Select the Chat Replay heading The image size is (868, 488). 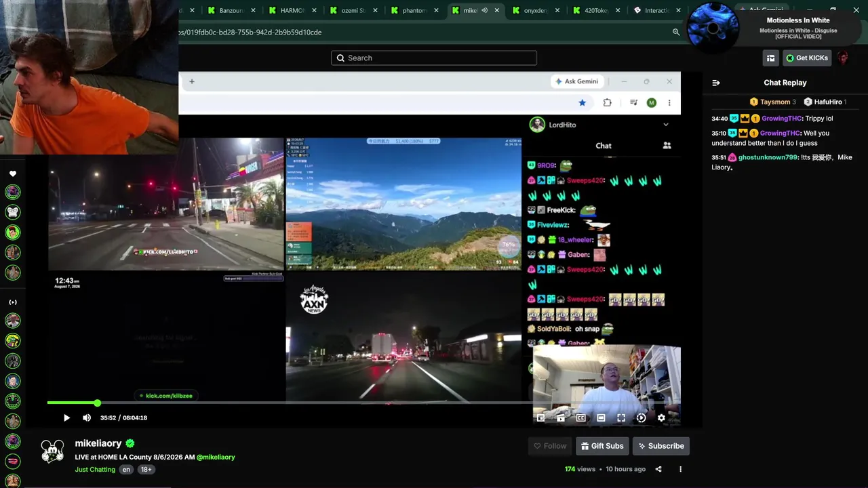pos(785,83)
